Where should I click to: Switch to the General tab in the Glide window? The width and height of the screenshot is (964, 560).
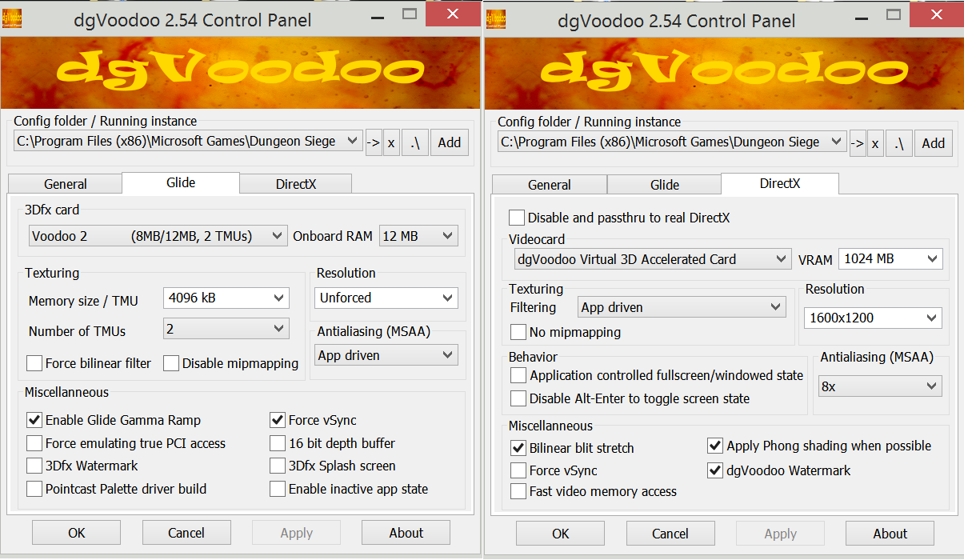66,184
